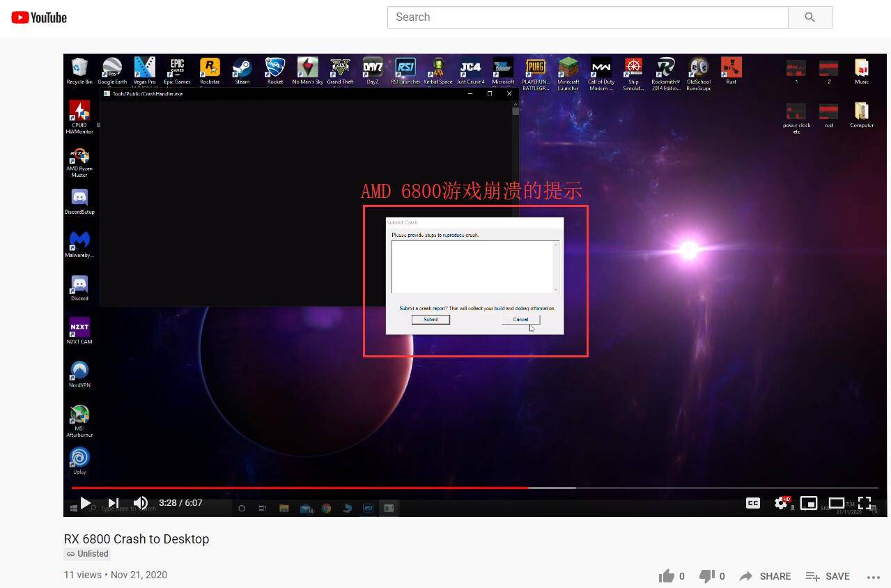Click Cancel in the Submit Crash dialog
Screen dimensions: 891x588
(520, 319)
